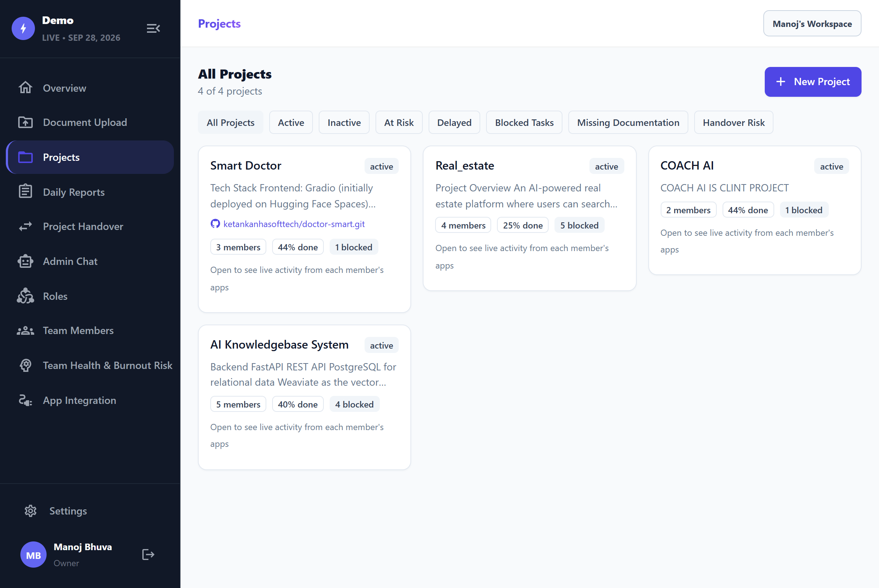Image resolution: width=879 pixels, height=588 pixels.
Task: Click the Roles icon in sidebar
Action: 25,296
